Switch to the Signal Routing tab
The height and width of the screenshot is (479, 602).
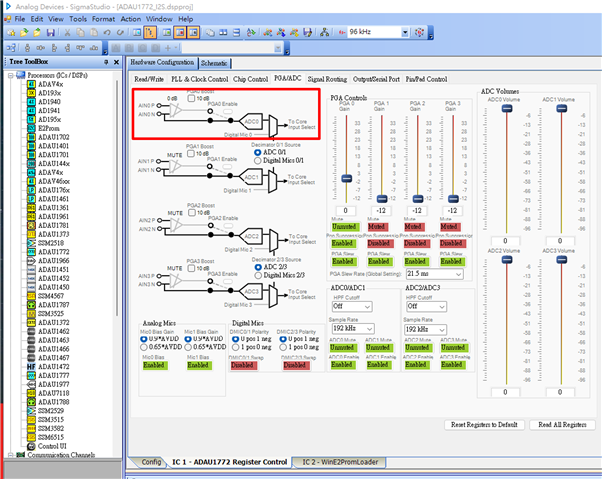pyautogui.click(x=327, y=79)
